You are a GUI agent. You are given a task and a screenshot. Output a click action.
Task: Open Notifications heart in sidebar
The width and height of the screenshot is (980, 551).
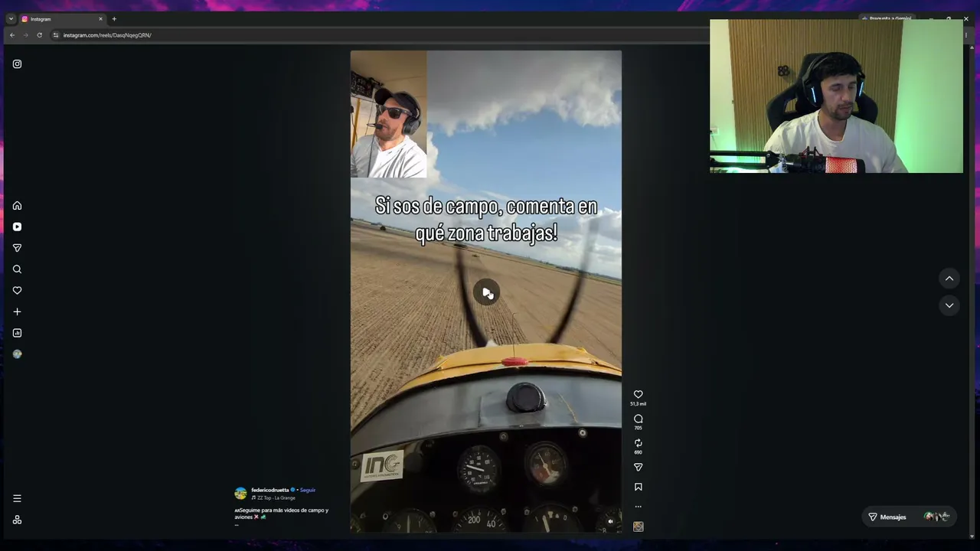tap(17, 291)
